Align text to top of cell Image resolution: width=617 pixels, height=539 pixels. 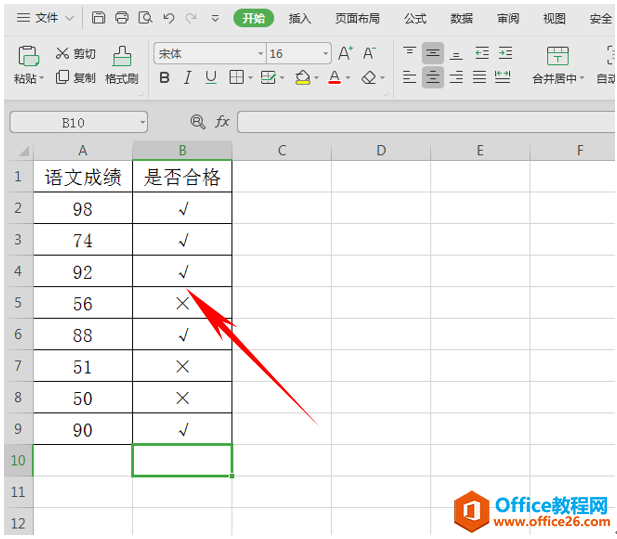(x=409, y=53)
